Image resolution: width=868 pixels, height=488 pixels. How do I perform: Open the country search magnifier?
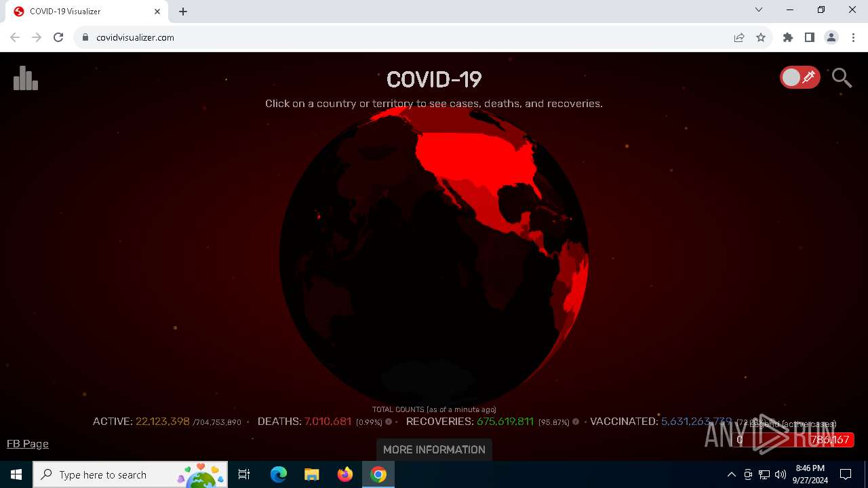pos(842,78)
